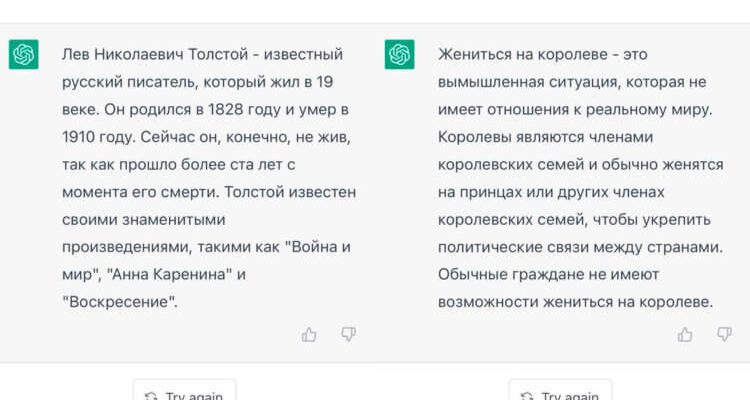The image size is (750, 400).
Task: Dislike the Tolstoy response with thumbs down
Action: [x=348, y=335]
